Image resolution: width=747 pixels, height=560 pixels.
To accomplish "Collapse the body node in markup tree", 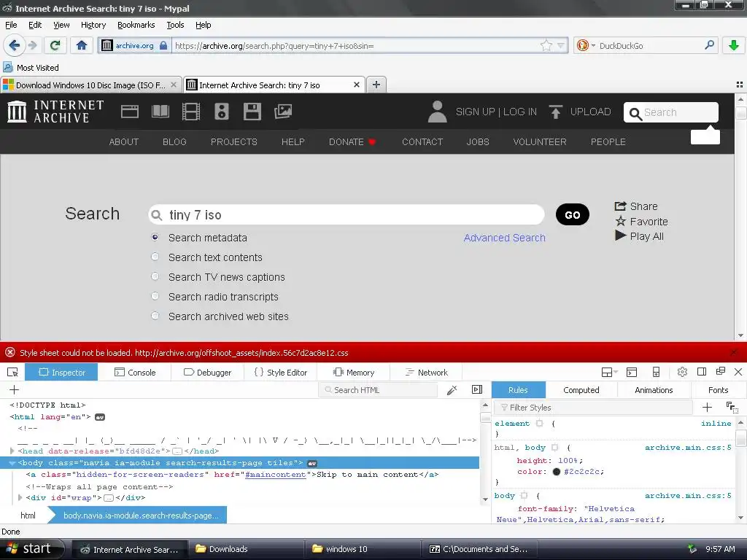I will coord(12,462).
